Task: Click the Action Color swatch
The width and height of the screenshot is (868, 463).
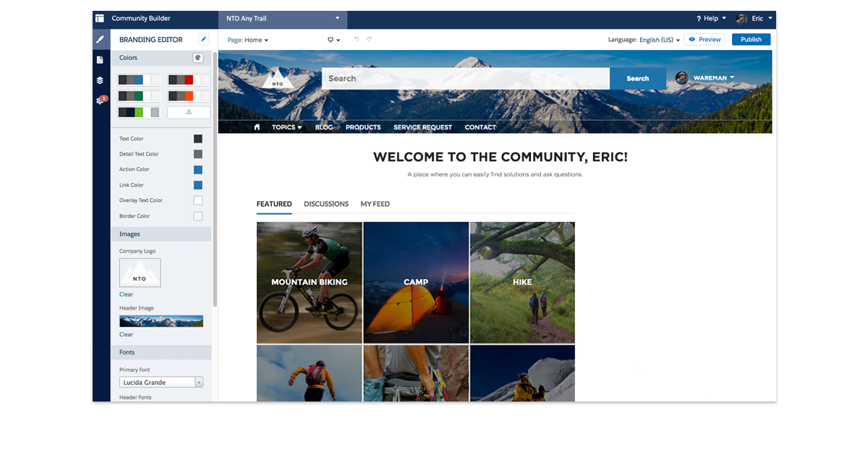Action: (x=197, y=169)
